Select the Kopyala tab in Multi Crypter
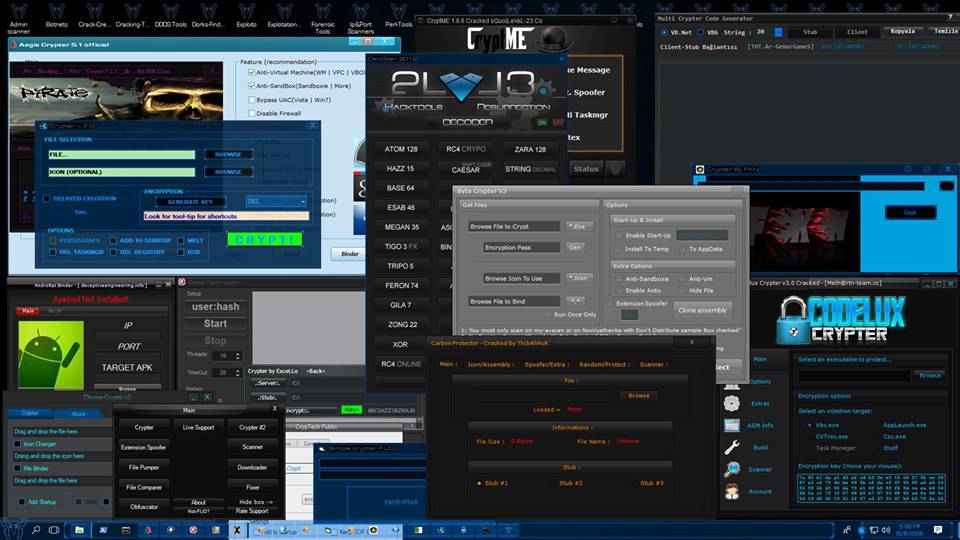The width and height of the screenshot is (960, 540). point(902,31)
